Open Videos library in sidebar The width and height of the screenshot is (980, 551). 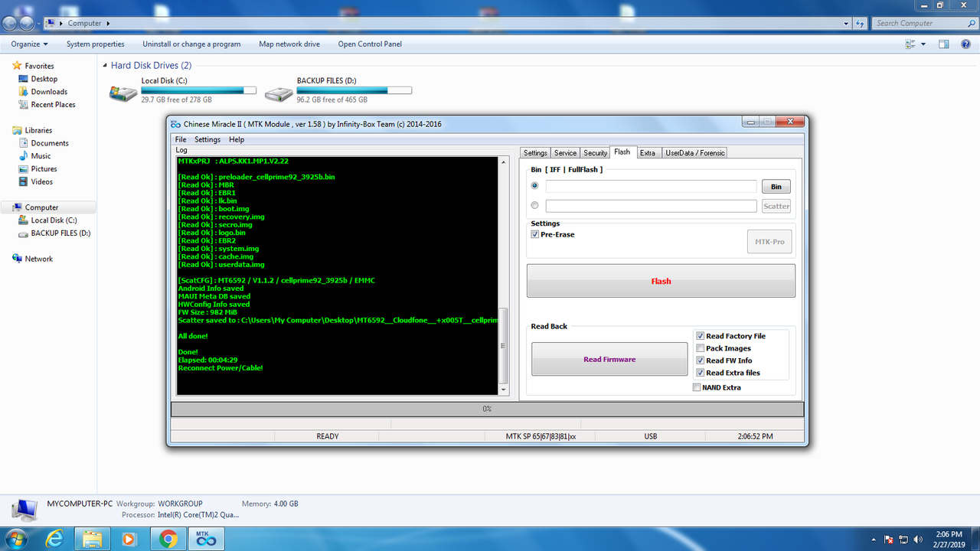[x=41, y=182]
